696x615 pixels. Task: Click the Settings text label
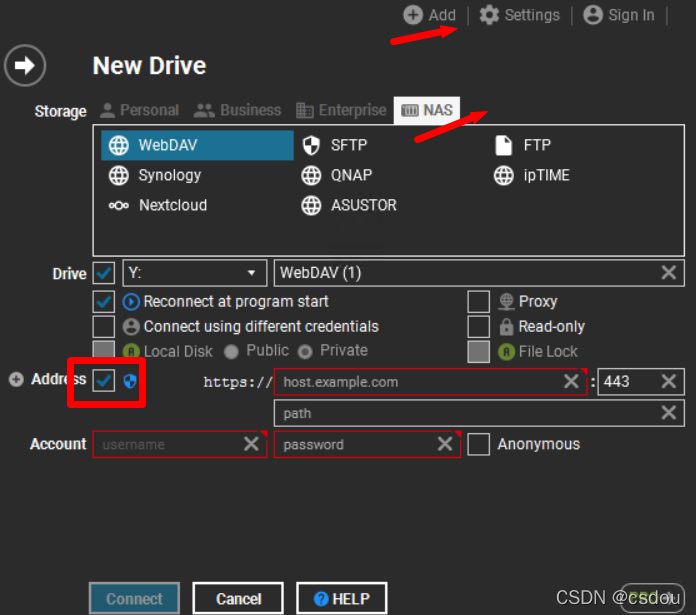pos(532,15)
